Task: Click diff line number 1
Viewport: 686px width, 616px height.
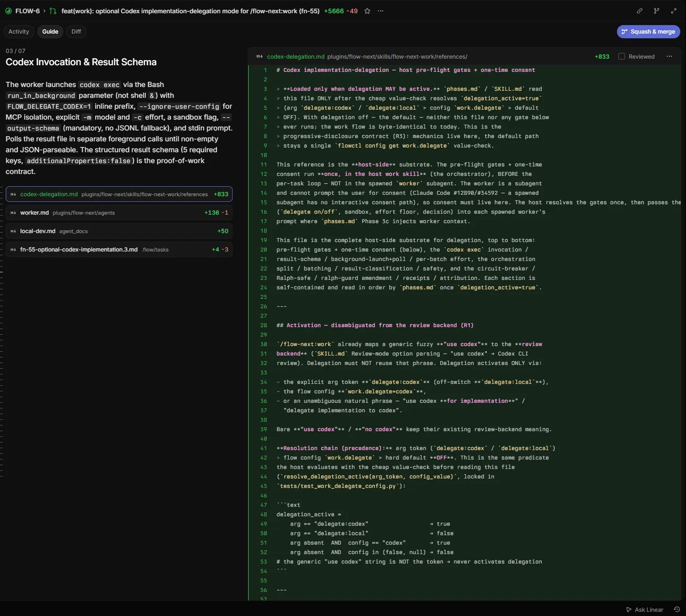Action: pos(265,70)
